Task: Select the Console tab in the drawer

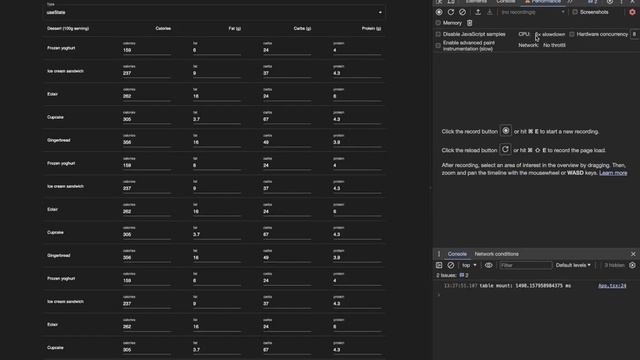Action: coord(457,254)
